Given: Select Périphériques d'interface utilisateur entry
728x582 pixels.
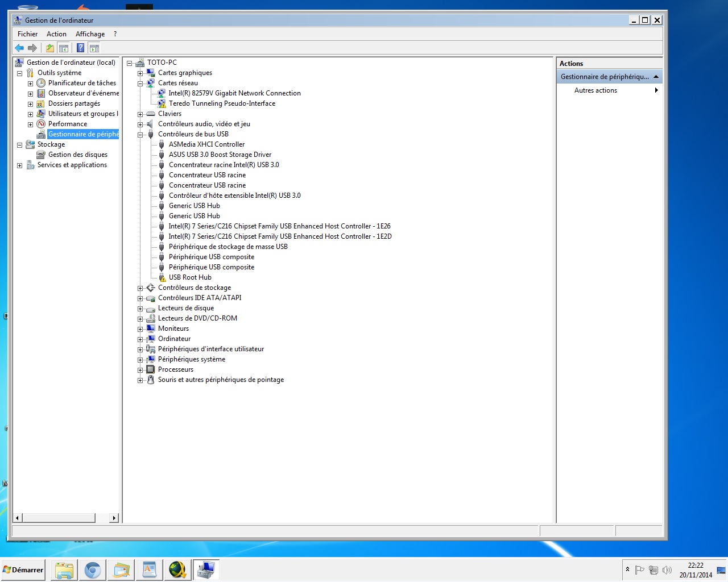Looking at the screenshot, I should click(x=211, y=349).
